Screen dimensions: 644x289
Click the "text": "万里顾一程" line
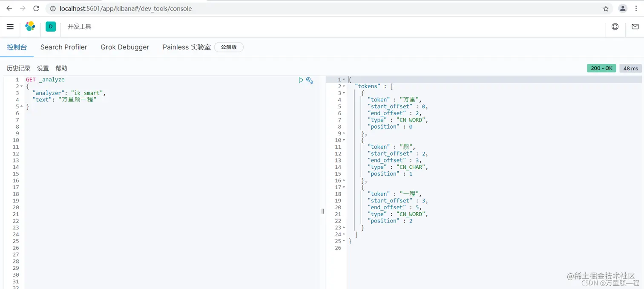pos(65,100)
